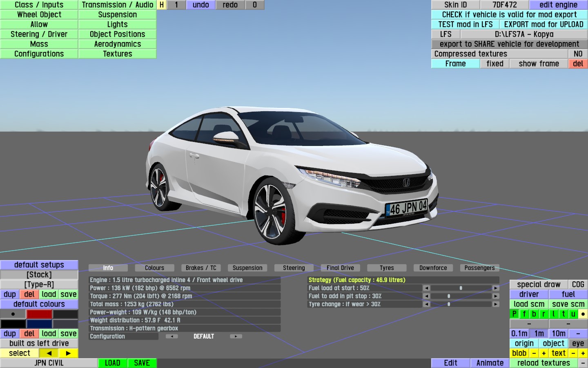
Task: Click TEST mod in LFS
Action: tap(465, 25)
